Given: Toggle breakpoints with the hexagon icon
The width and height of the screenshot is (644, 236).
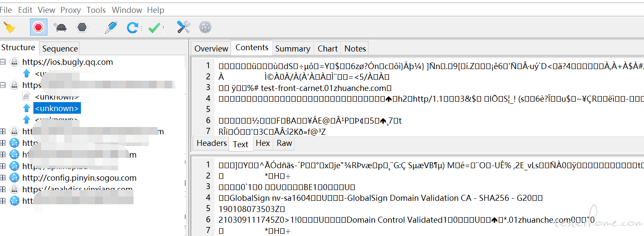Looking at the screenshot, I should tap(82, 27).
